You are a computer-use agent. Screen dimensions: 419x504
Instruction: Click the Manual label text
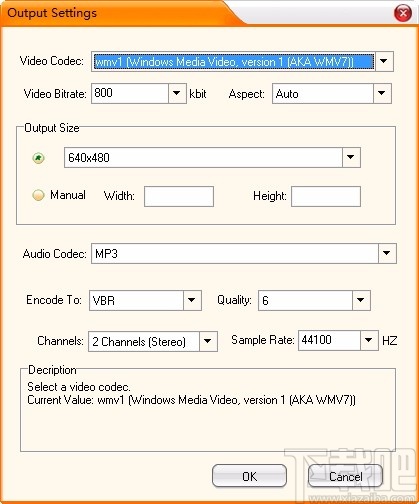68,195
